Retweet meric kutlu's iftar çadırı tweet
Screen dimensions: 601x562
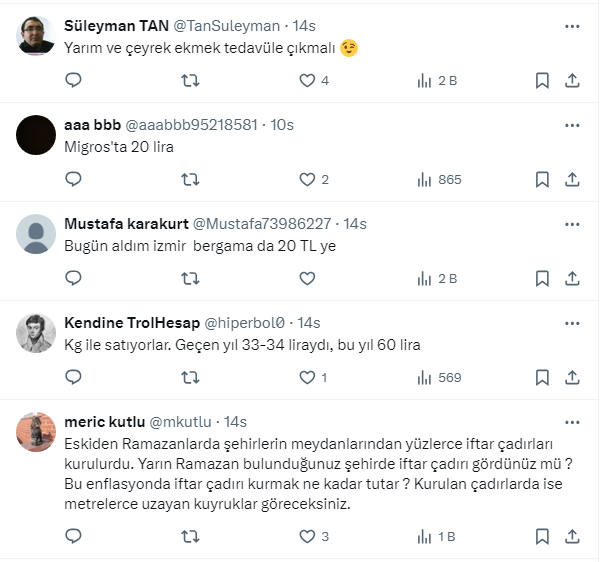coord(190,537)
